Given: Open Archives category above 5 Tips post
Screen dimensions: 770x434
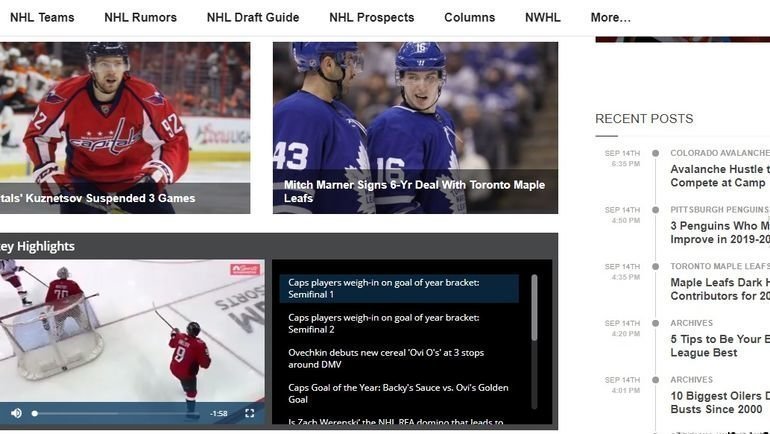Looking at the screenshot, I should [x=691, y=323].
